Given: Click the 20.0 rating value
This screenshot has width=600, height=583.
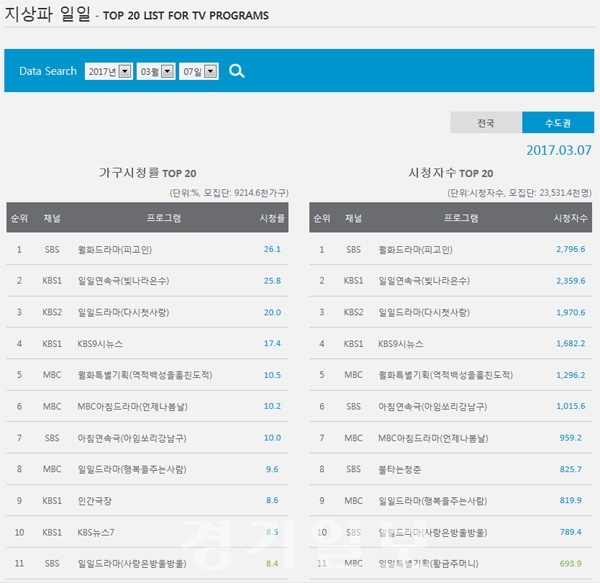Looking at the screenshot, I should pyautogui.click(x=272, y=313).
